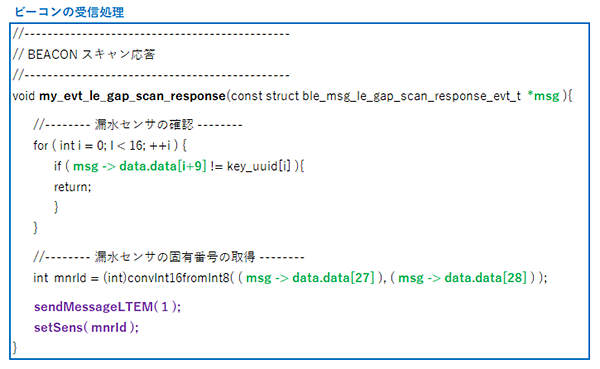The height and width of the screenshot is (369, 600).
Task: Click the return; statement
Action: pyautogui.click(x=73, y=187)
